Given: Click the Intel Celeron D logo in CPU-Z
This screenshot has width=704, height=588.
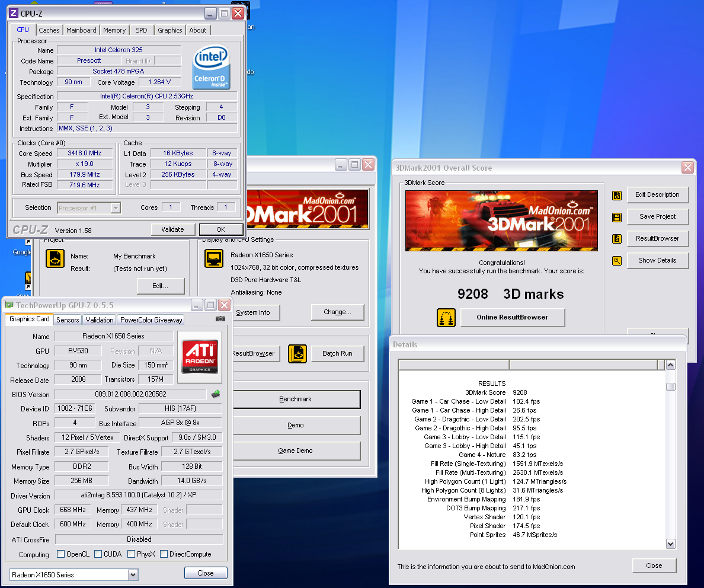Looking at the screenshot, I should [211, 68].
